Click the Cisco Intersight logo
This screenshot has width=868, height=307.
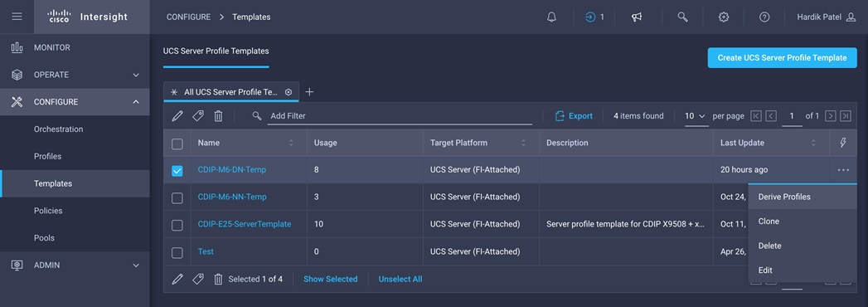[x=88, y=17]
